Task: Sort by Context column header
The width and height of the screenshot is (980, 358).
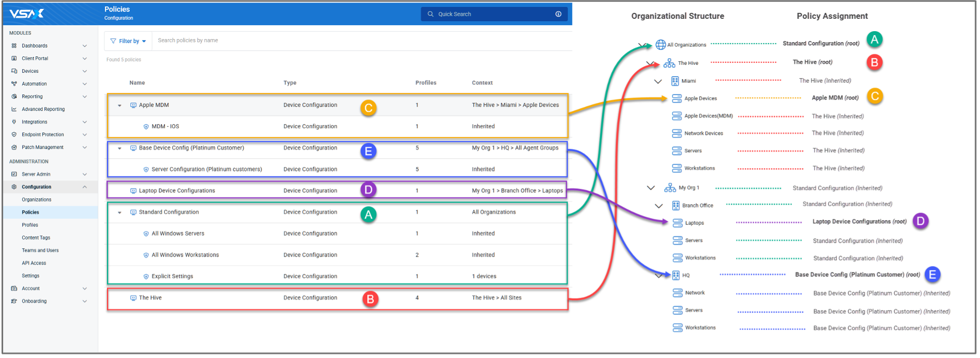Action: [x=482, y=83]
